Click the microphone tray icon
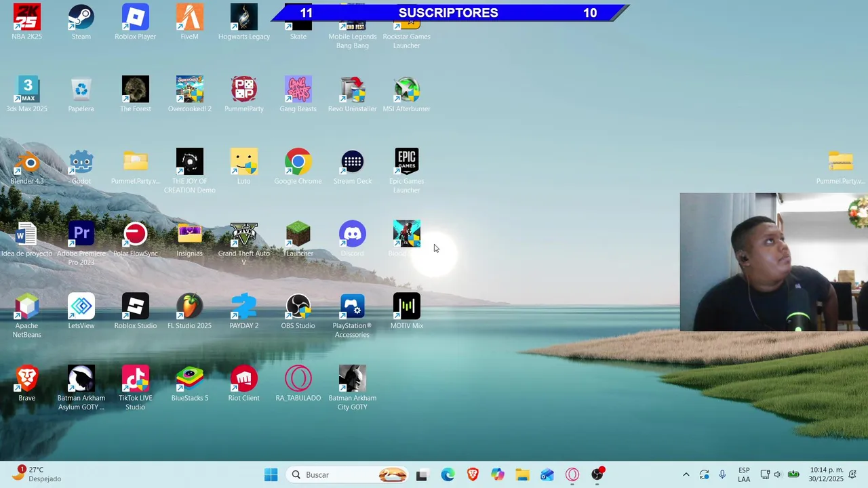Viewport: 868px width, 488px height. (x=722, y=474)
